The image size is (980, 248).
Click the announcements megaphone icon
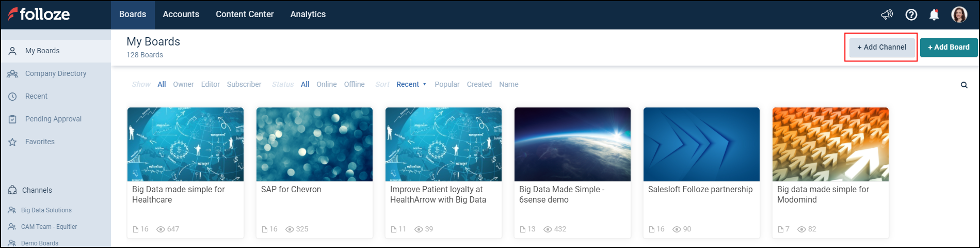pyautogui.click(x=887, y=14)
